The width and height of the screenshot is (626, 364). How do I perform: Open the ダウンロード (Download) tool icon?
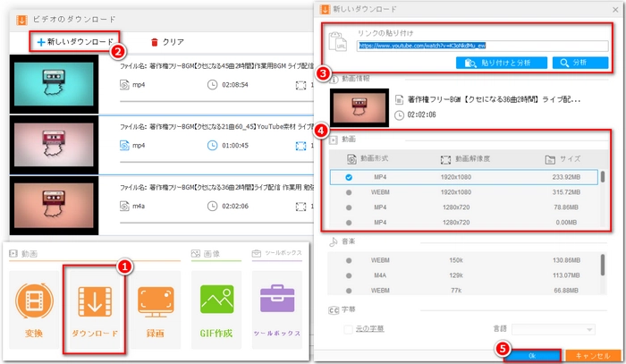tap(94, 305)
